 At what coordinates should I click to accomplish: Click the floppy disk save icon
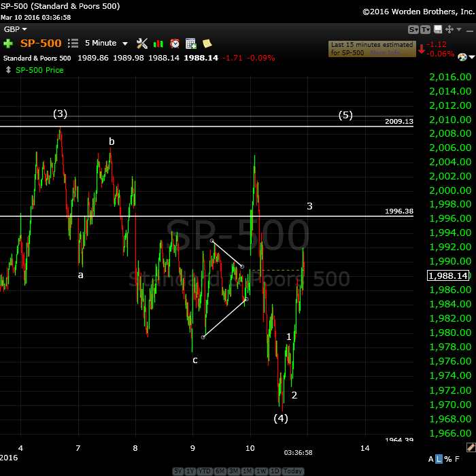coord(438,29)
